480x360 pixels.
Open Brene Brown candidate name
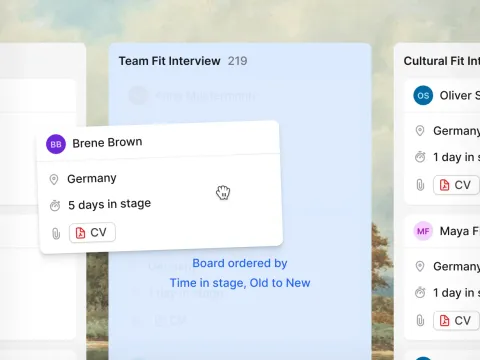107,143
